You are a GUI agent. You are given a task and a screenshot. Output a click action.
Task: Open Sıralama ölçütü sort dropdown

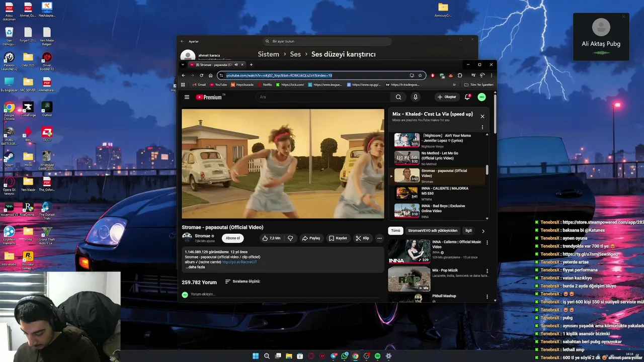point(243,282)
